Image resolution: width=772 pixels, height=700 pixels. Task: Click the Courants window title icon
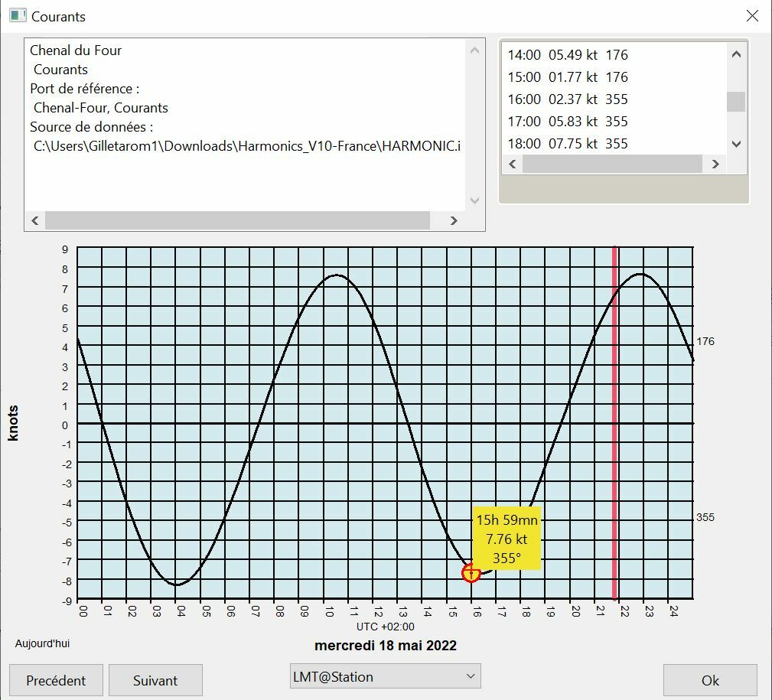[18, 15]
